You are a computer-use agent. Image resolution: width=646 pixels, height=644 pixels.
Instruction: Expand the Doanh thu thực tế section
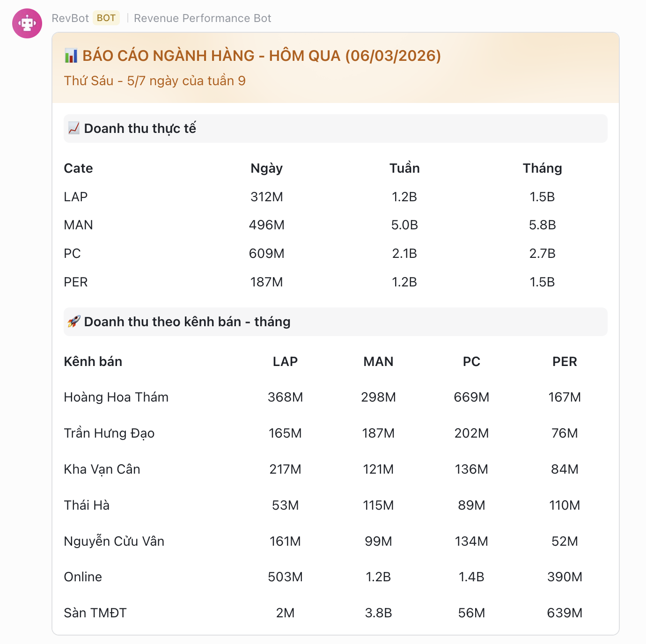coord(140,127)
